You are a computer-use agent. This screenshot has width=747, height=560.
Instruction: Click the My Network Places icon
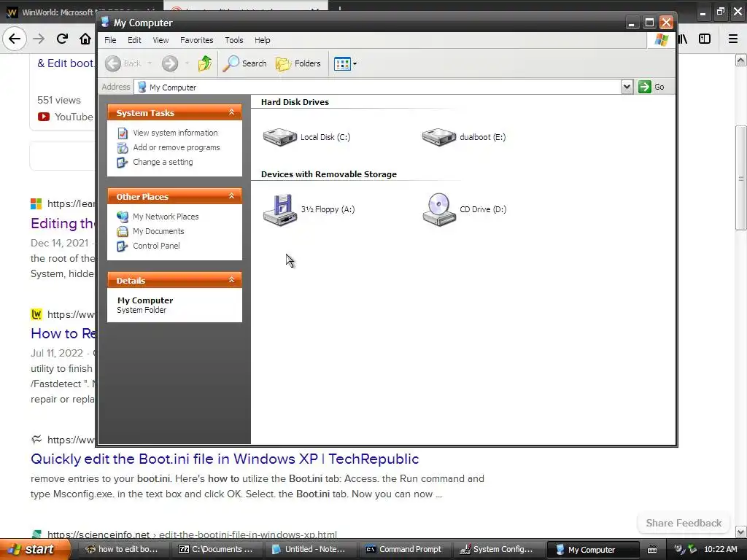click(x=123, y=217)
